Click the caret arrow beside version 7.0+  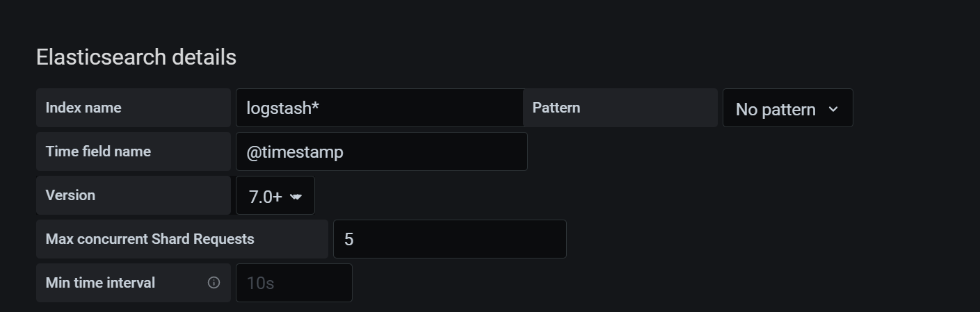pyautogui.click(x=296, y=197)
